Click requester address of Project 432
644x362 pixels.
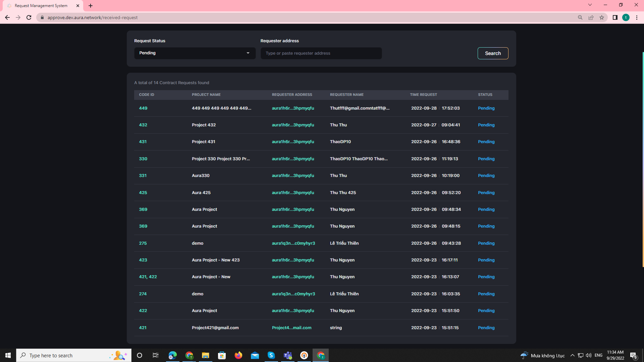(x=293, y=125)
